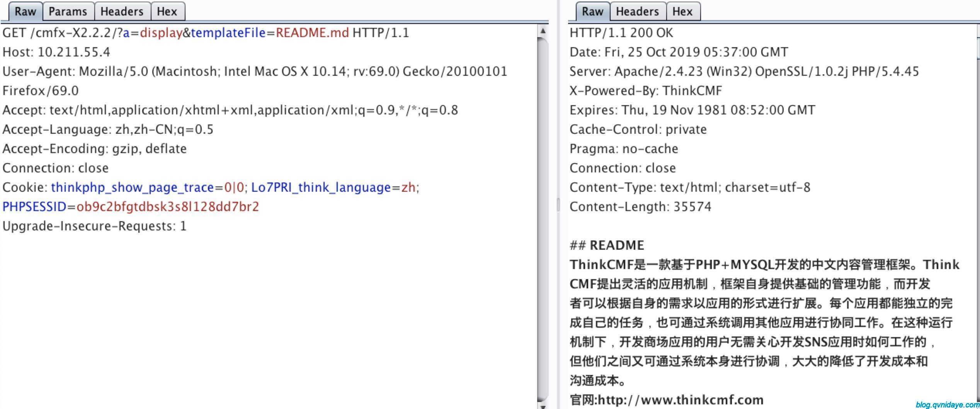Click the response Connection: close header
Viewport: 980px width, 409px height.
coord(623,168)
